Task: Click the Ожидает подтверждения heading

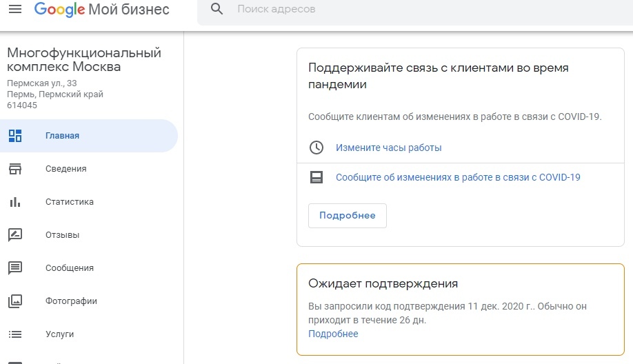Action: click(x=383, y=283)
